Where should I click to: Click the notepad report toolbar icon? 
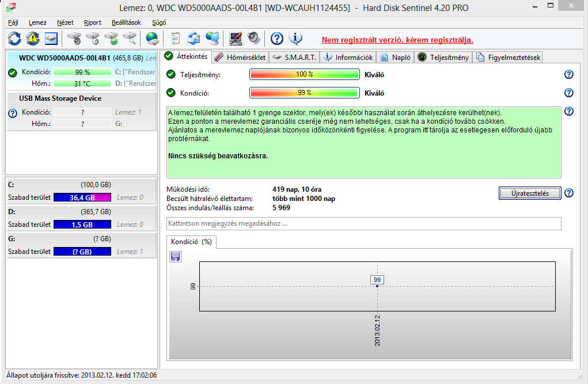coord(175,38)
